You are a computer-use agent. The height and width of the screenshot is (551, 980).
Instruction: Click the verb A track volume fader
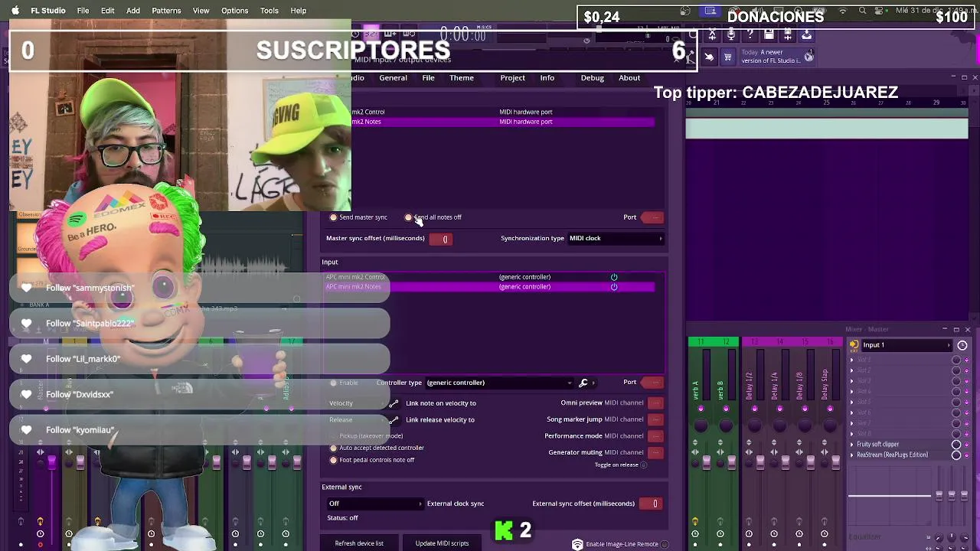tap(707, 462)
